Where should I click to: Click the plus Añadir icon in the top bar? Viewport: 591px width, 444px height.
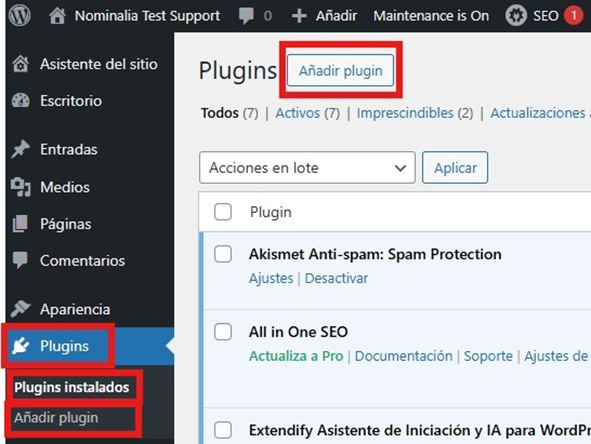click(299, 16)
